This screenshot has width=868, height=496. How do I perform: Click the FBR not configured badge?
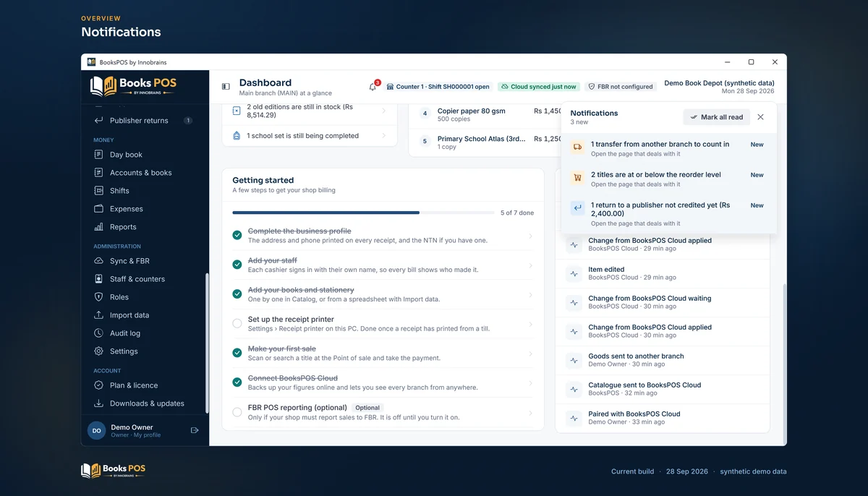[621, 87]
